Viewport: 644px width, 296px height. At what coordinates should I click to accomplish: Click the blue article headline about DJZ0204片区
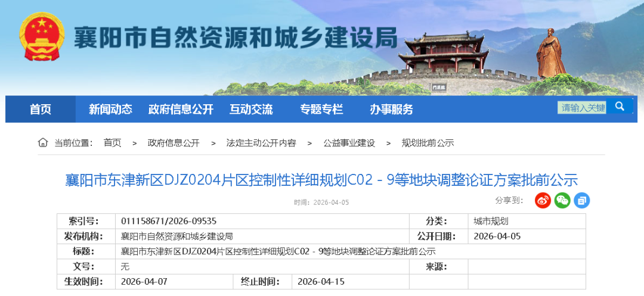pyautogui.click(x=321, y=180)
